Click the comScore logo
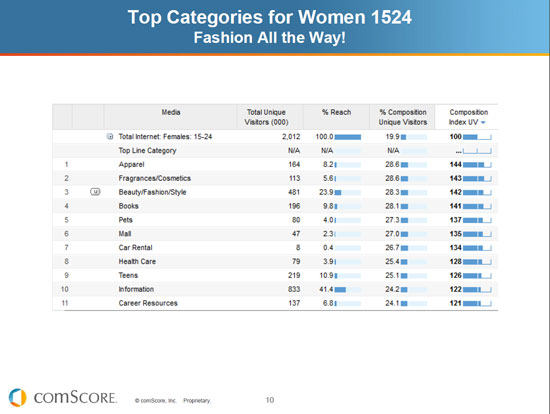 (62, 398)
